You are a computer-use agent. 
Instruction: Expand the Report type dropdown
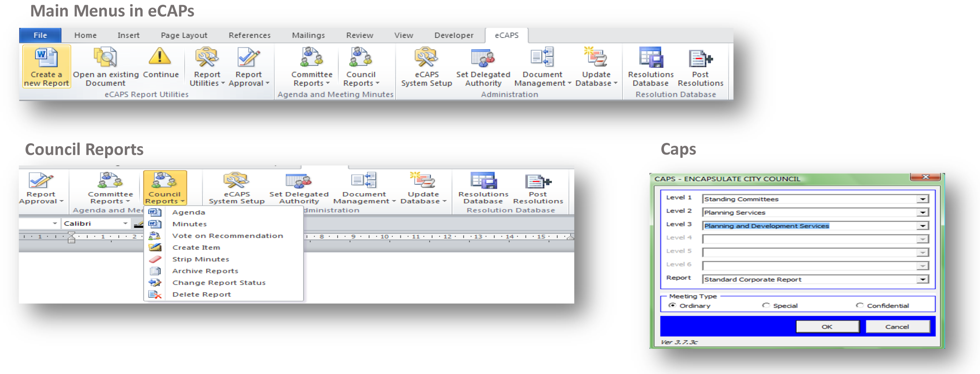tap(923, 279)
